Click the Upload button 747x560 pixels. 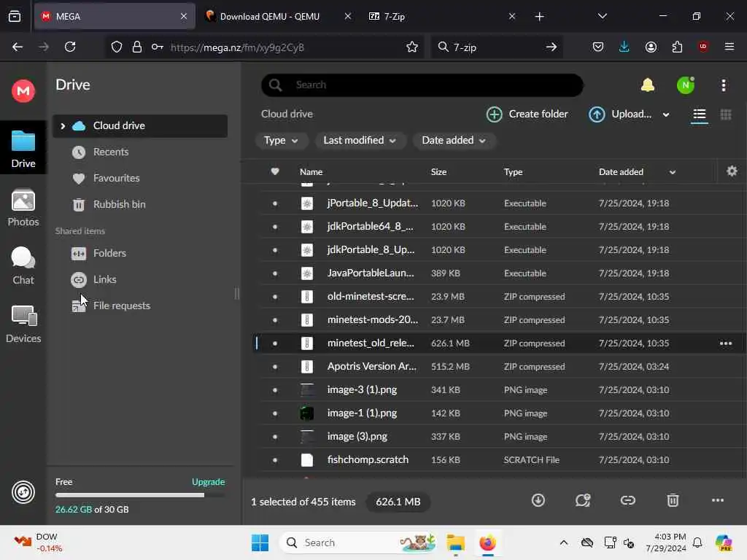(x=620, y=114)
